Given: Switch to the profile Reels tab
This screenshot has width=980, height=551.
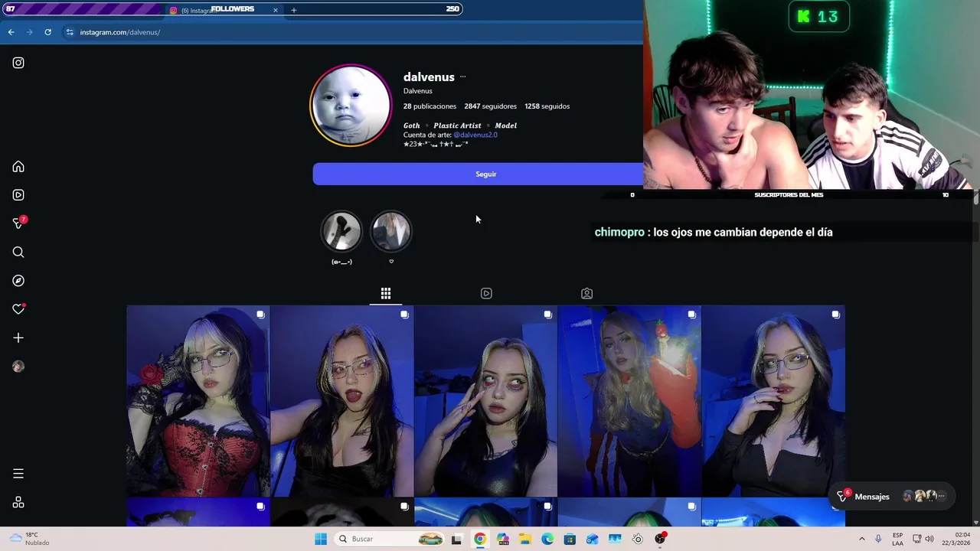Looking at the screenshot, I should point(486,293).
